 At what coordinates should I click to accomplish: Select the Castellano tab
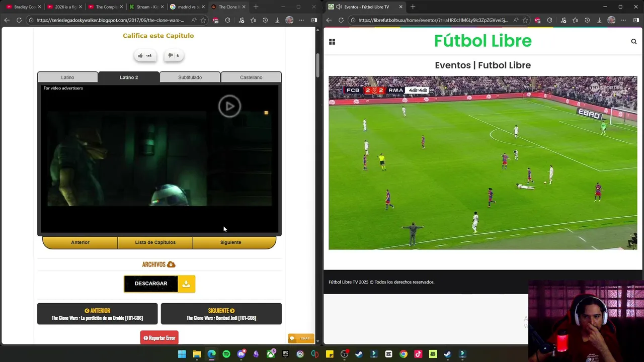click(x=251, y=77)
